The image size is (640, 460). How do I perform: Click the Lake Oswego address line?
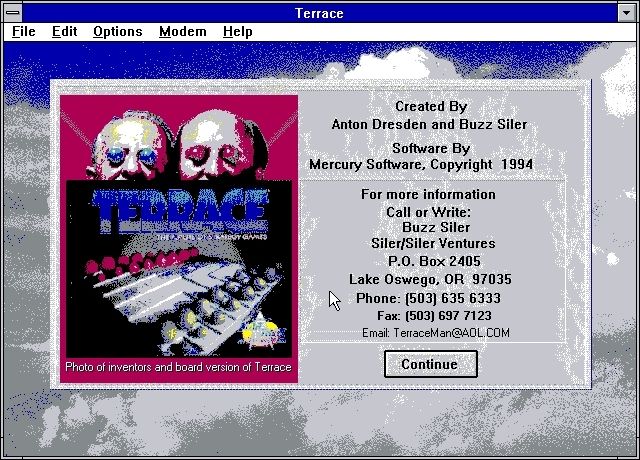(x=430, y=279)
